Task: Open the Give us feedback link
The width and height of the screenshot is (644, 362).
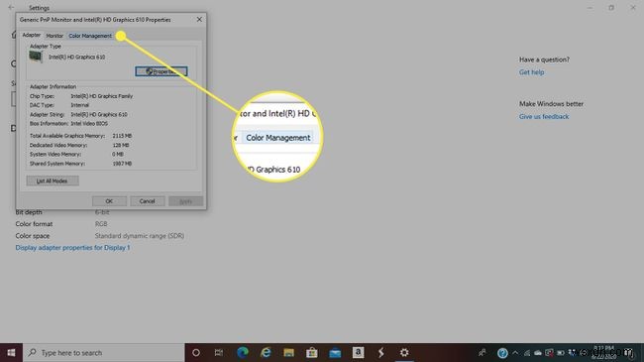Action: (x=544, y=116)
